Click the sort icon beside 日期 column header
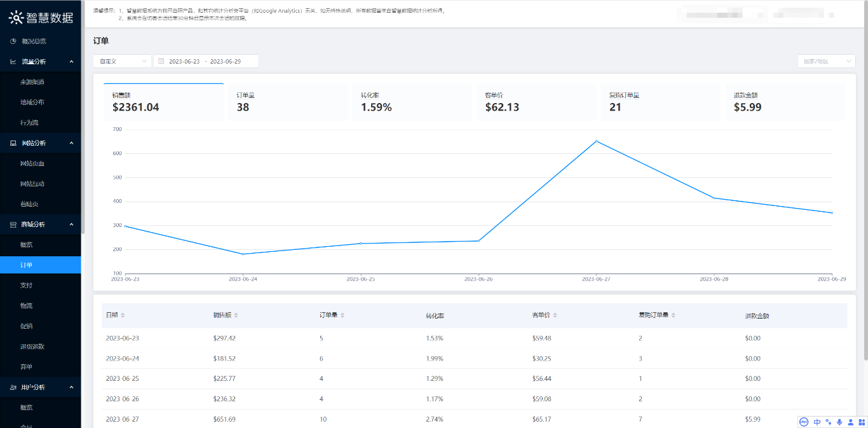Screen dimensions: 868x428 point(123,315)
